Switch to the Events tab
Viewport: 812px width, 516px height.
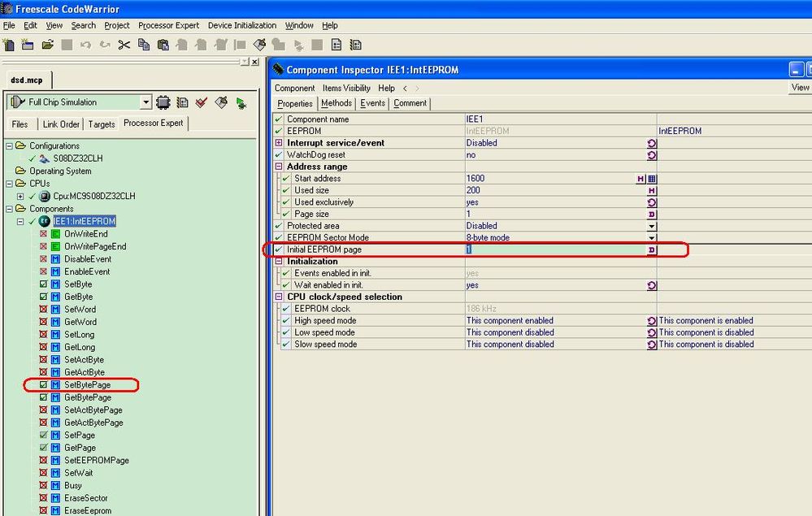pos(372,103)
